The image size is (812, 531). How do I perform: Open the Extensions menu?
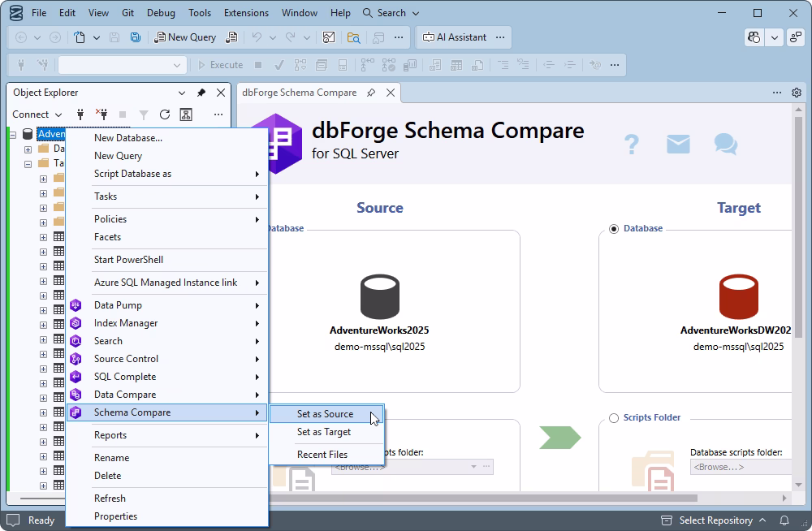point(246,13)
